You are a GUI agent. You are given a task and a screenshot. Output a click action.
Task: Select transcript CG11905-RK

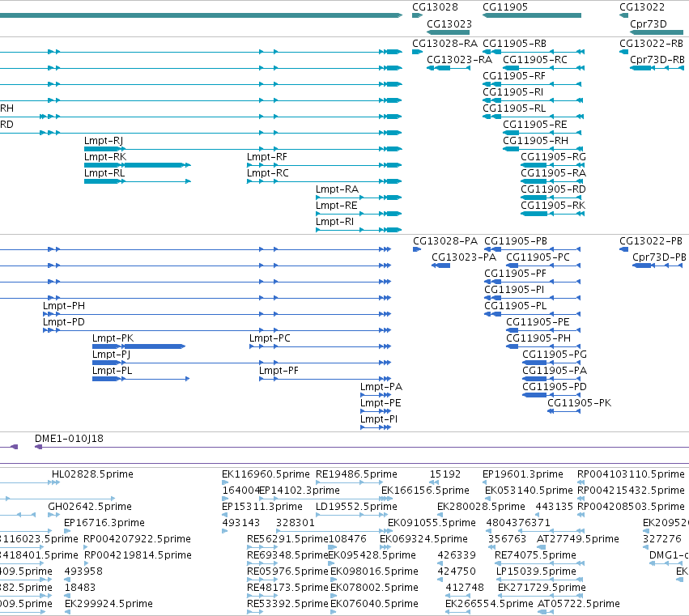pos(553,206)
